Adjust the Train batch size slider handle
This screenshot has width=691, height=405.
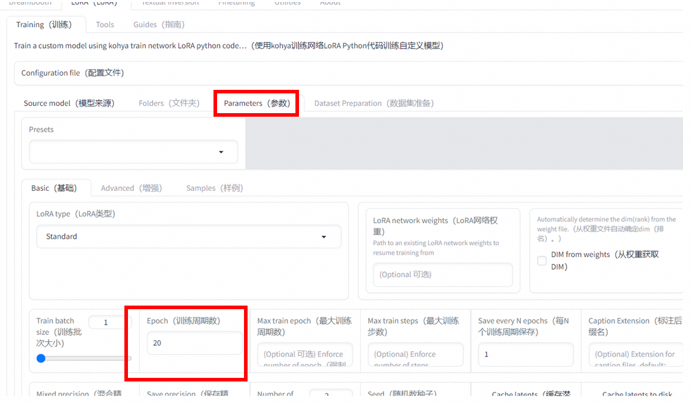pos(41,358)
